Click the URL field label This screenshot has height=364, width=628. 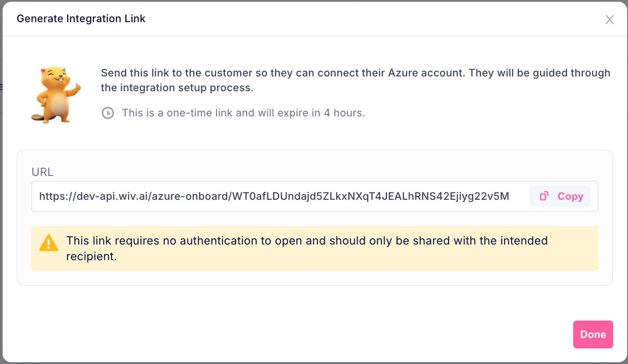43,172
